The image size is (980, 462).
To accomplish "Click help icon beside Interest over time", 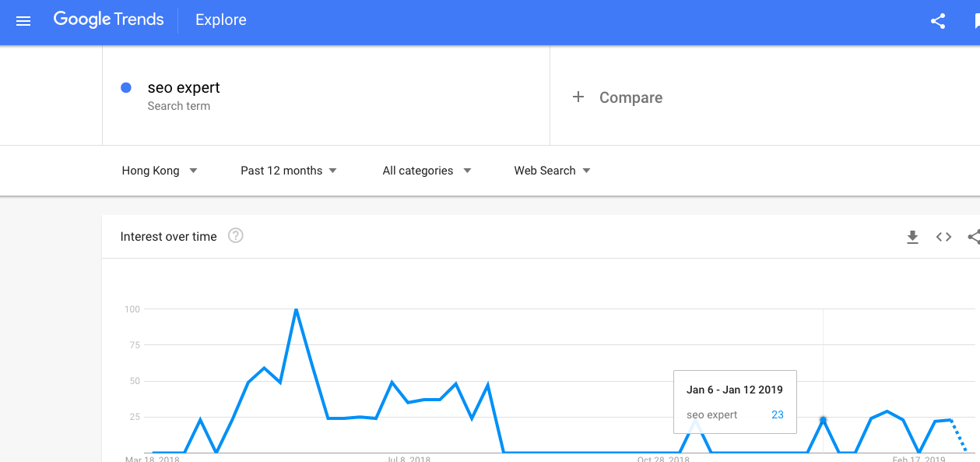I will [x=236, y=235].
